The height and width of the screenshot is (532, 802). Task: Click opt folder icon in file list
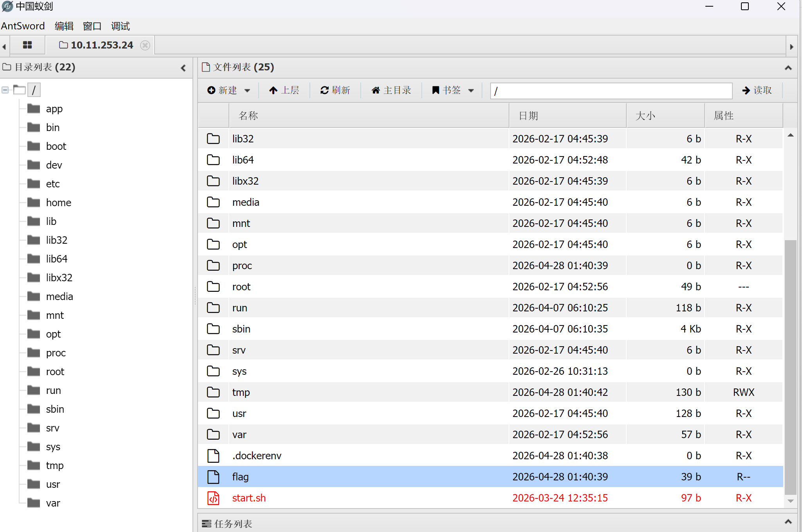pyautogui.click(x=213, y=244)
